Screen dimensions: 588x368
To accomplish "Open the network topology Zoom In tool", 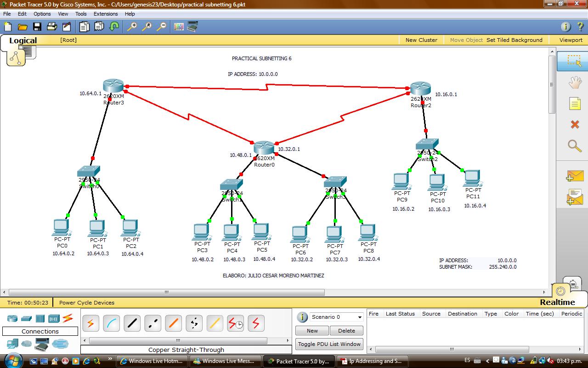I will tap(132, 26).
